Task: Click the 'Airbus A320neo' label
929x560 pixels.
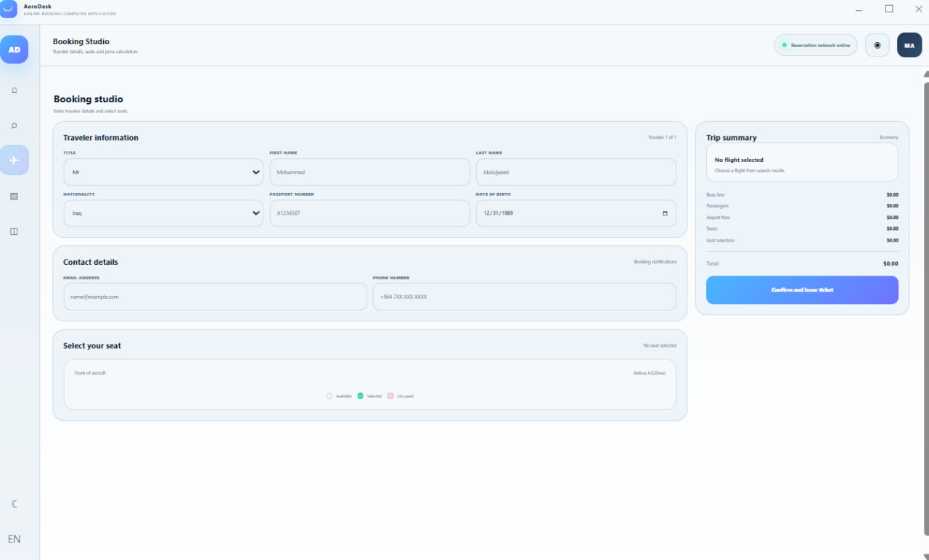Action: coord(650,373)
